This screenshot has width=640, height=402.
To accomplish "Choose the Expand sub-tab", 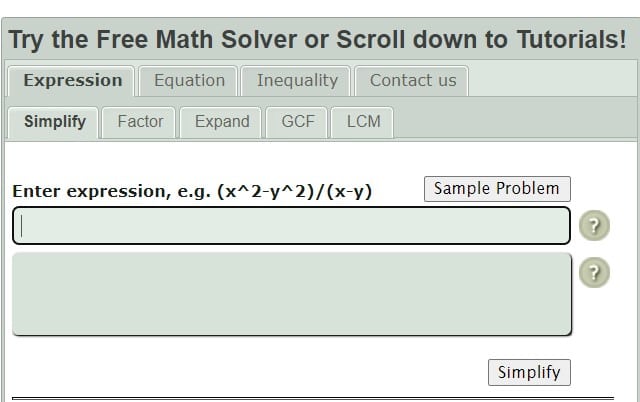I will pyautogui.click(x=221, y=122).
